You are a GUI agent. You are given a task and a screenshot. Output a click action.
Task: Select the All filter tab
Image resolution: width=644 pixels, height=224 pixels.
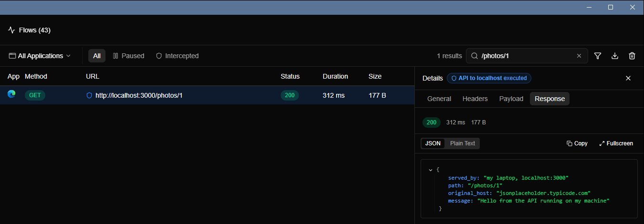(97, 56)
